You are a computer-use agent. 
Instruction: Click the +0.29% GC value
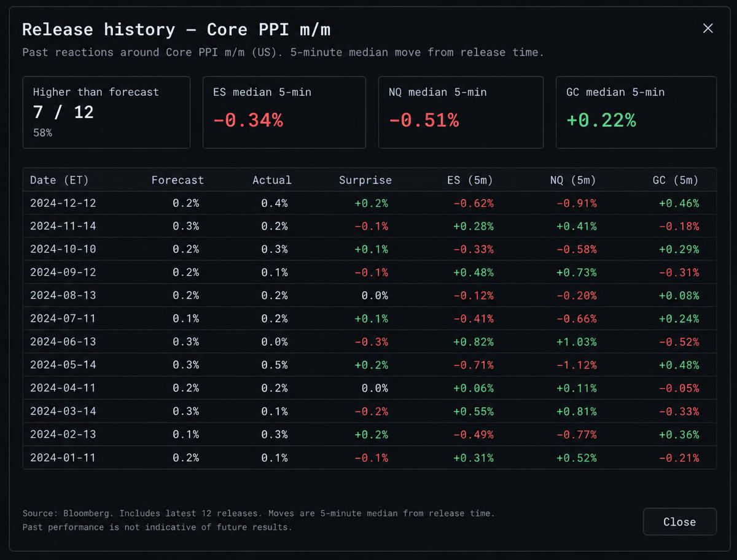(679, 249)
